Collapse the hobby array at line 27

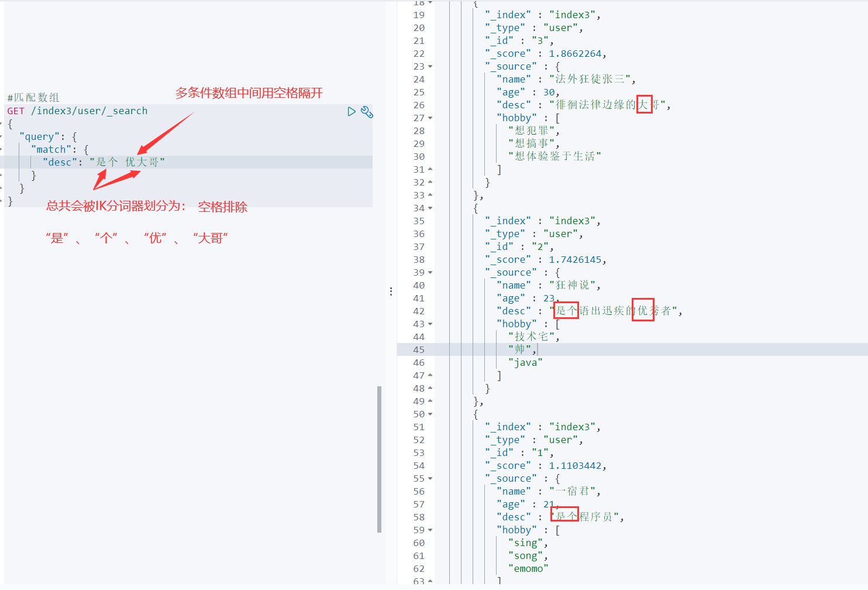[430, 118]
